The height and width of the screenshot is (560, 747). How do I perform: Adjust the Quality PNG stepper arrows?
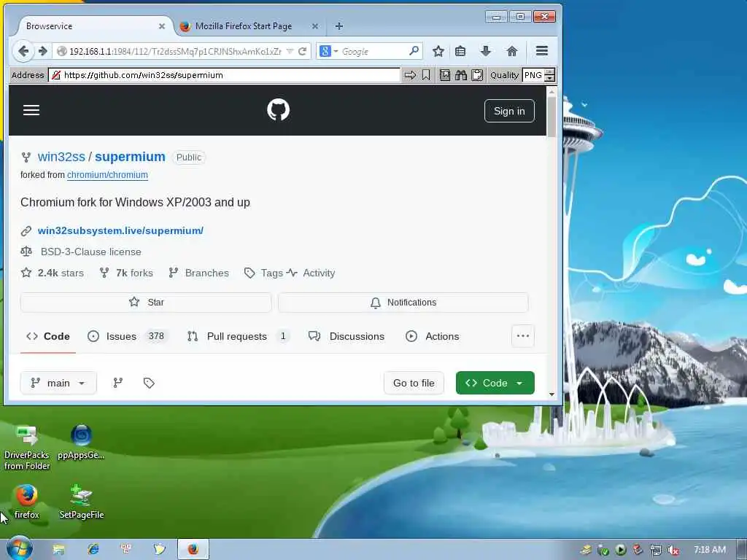(x=550, y=75)
